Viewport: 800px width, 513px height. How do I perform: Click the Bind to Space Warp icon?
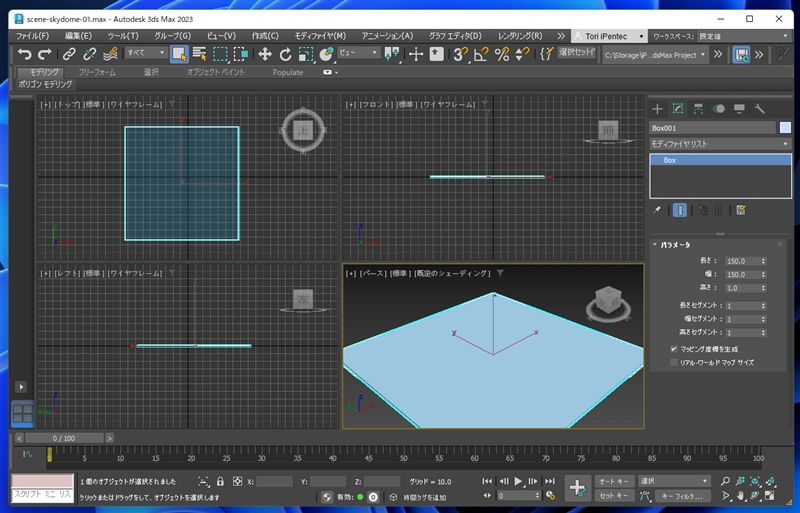click(x=110, y=54)
